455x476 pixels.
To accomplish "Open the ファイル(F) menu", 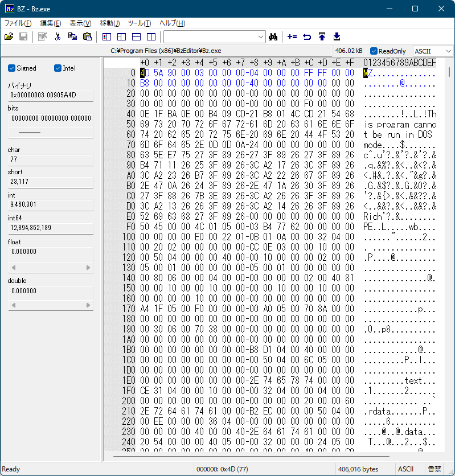I will [18, 23].
